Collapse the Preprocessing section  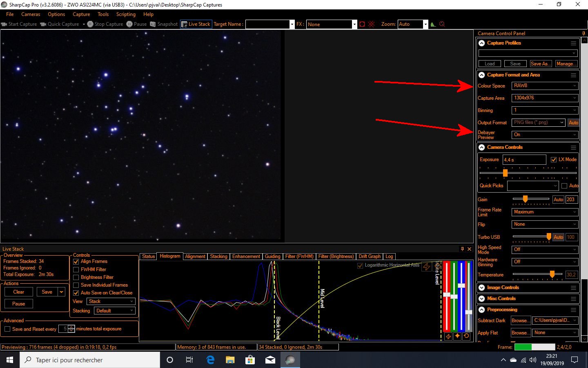tap(482, 310)
